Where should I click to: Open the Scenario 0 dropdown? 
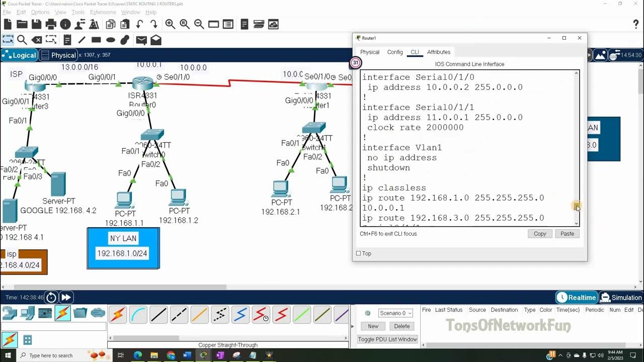click(x=395, y=313)
